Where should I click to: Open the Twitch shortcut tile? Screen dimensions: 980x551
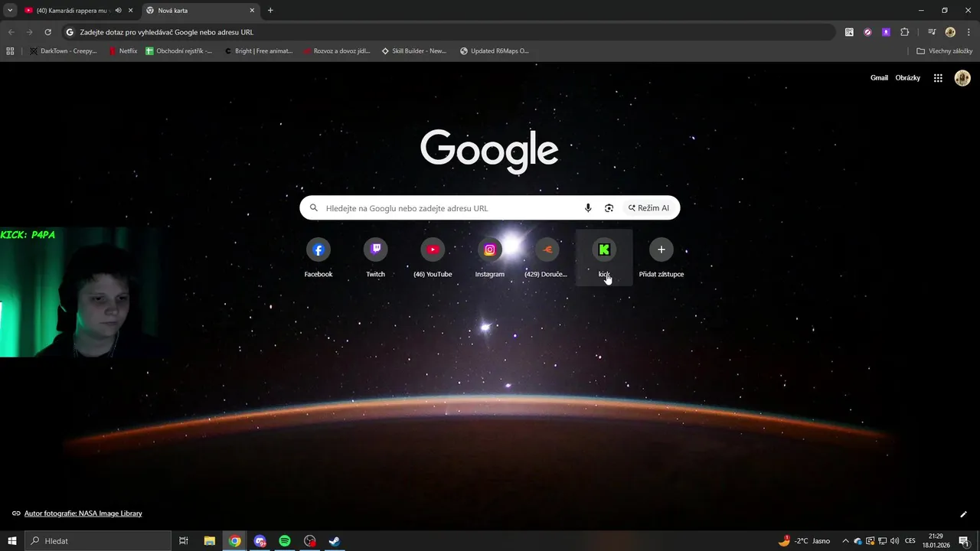(x=375, y=258)
